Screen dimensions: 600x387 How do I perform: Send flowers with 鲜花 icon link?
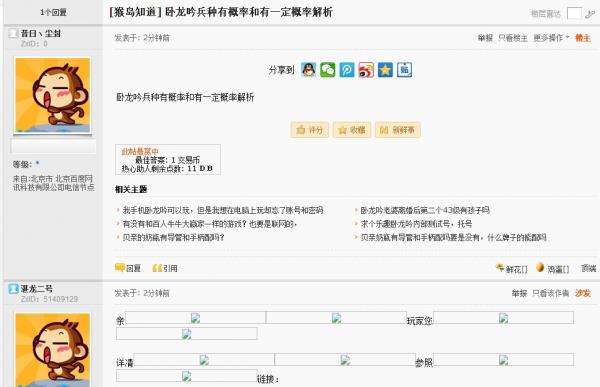pyautogui.click(x=512, y=269)
